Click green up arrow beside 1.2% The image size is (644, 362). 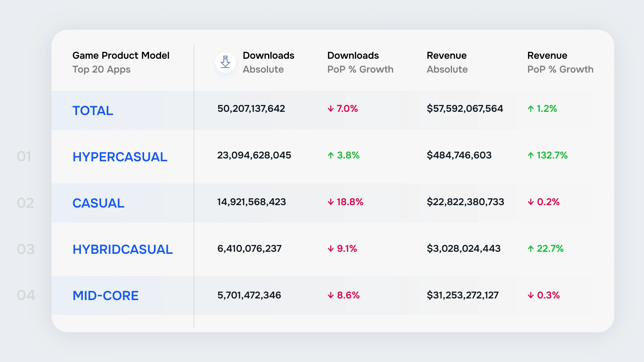[531, 109]
